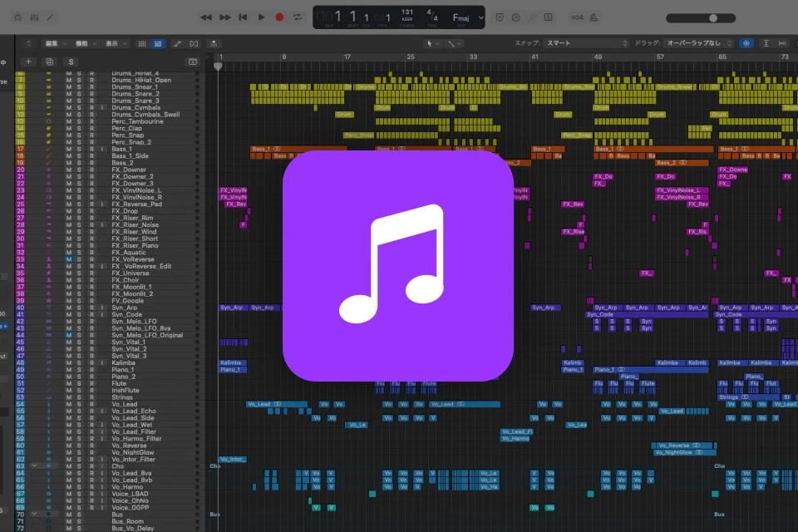Select the IrishFlute track name
The width and height of the screenshot is (798, 532).
126,391
